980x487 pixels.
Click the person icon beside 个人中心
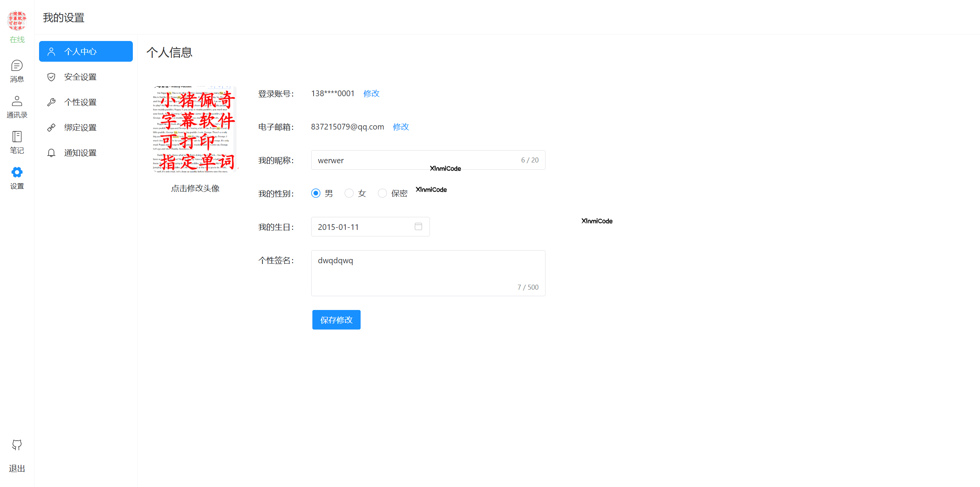tap(52, 51)
